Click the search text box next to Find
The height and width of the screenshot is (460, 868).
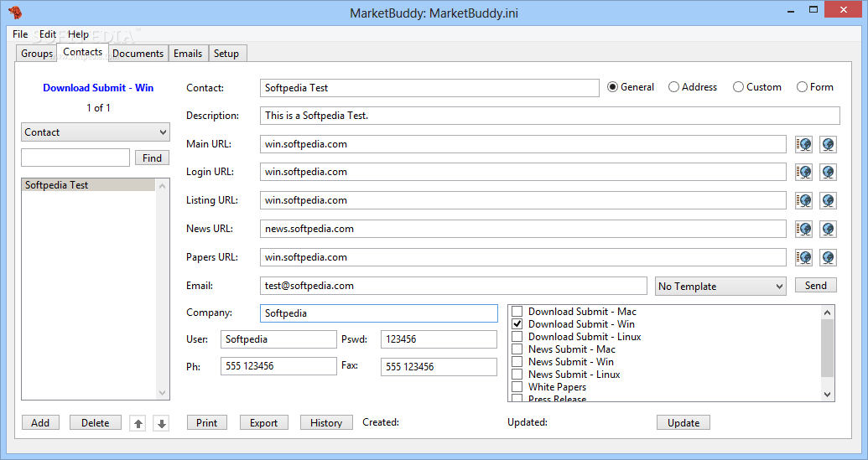75,158
